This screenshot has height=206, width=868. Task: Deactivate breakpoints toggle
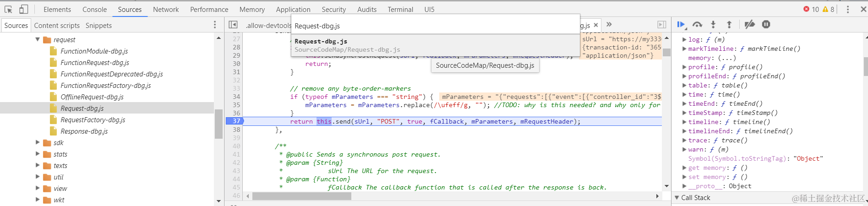[749, 25]
